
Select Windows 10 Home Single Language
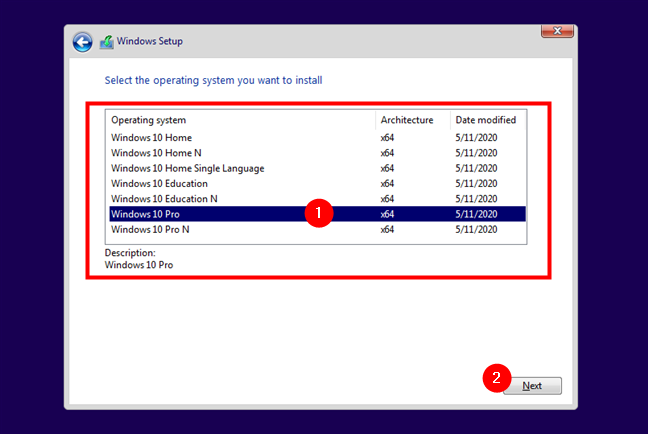tap(317, 168)
